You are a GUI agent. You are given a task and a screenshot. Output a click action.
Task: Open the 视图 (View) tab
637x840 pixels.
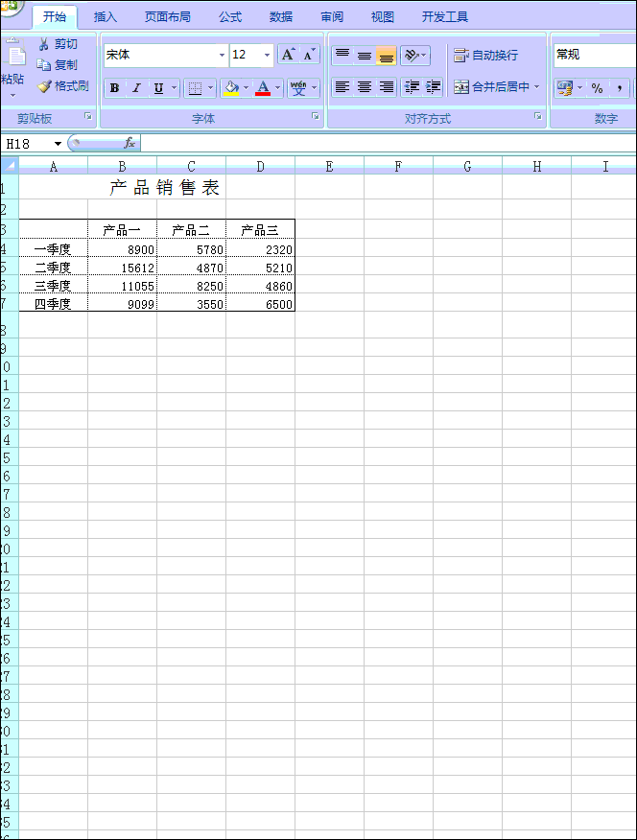(383, 16)
